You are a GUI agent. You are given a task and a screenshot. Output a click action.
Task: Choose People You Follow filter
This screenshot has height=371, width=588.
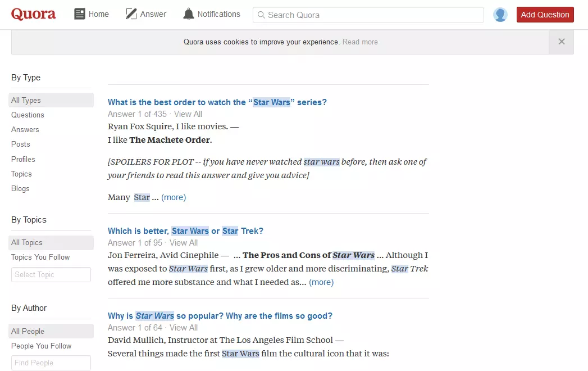click(x=41, y=346)
